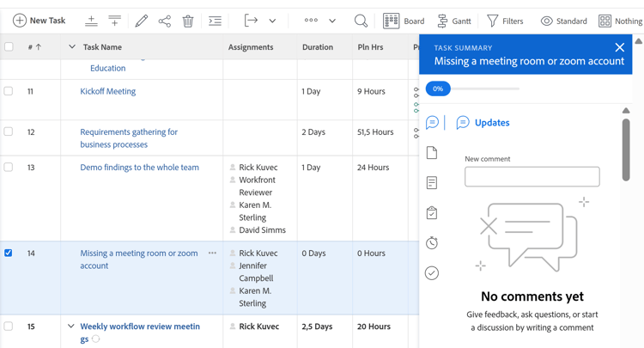Open the Demo findings to the whole team link
The width and height of the screenshot is (644, 348).
click(x=139, y=168)
